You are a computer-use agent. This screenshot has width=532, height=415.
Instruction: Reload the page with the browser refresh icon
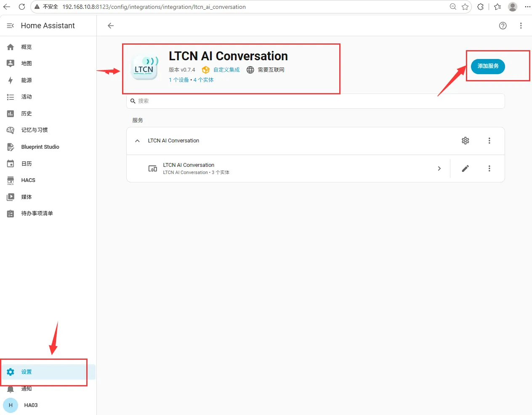click(x=22, y=7)
